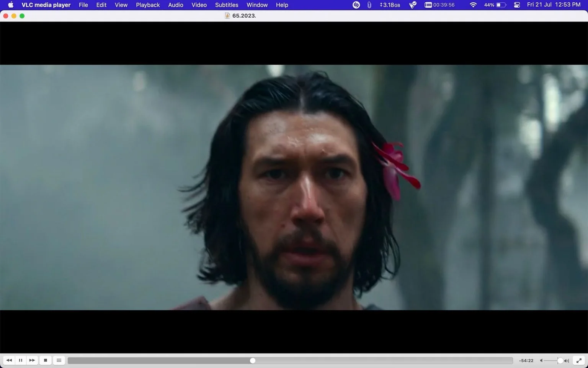
Task: Click the video frame showing the man
Action: pos(294,187)
